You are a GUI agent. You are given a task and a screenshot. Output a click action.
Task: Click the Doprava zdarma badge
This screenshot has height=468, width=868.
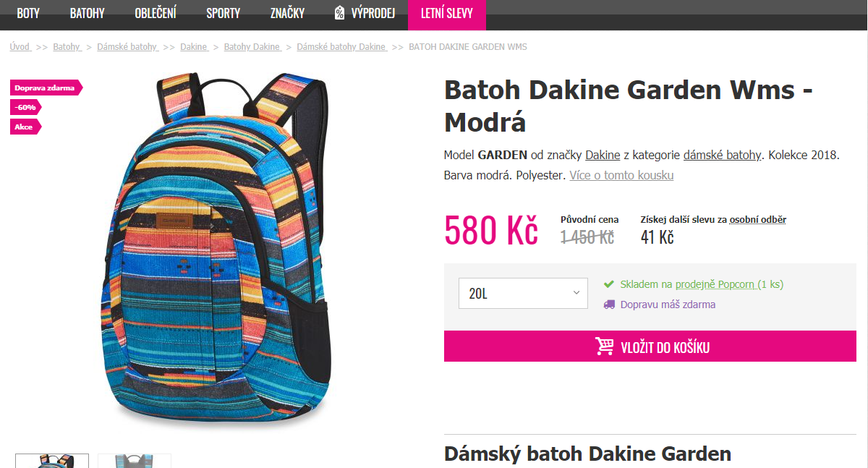tap(46, 88)
